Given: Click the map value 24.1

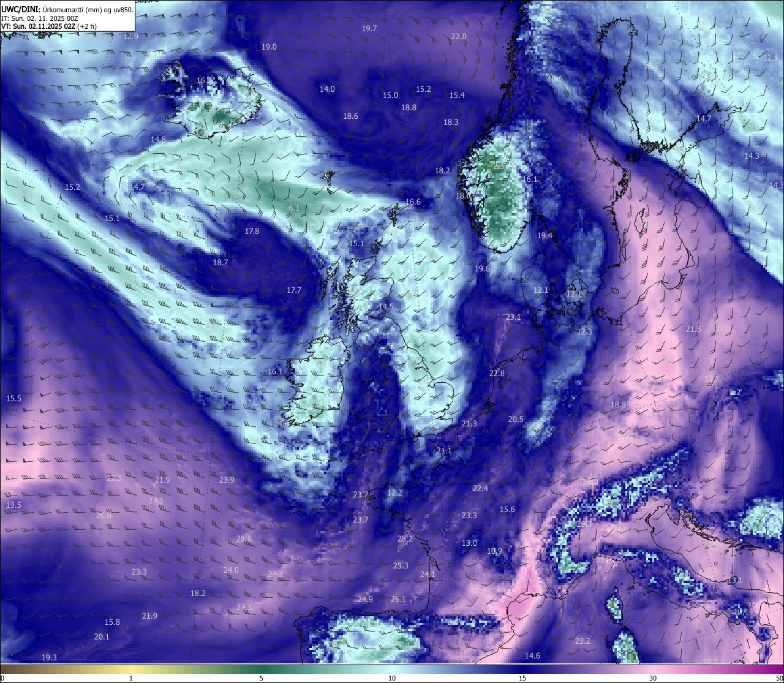Looking at the screenshot, I should pos(428,575).
